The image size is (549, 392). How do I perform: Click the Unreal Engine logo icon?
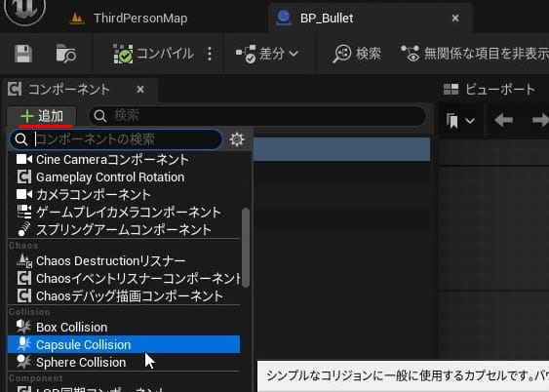[x=24, y=10]
